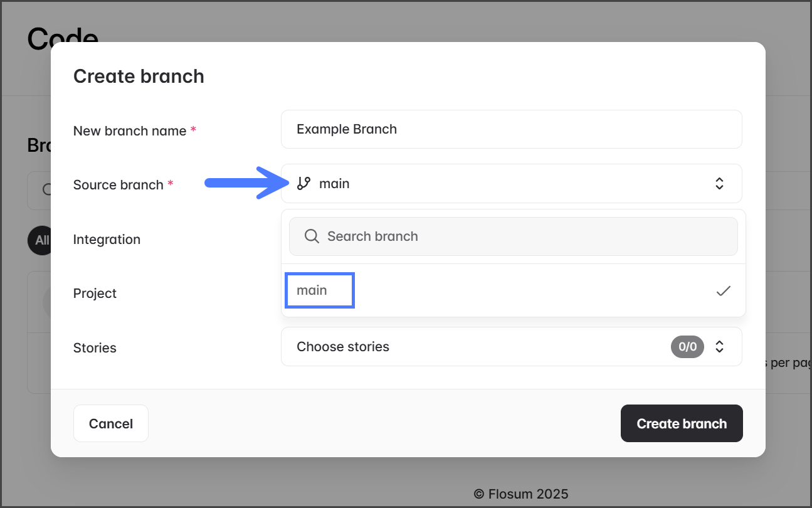Click the magnifier icon in Search branch
The height and width of the screenshot is (508, 812).
[311, 236]
